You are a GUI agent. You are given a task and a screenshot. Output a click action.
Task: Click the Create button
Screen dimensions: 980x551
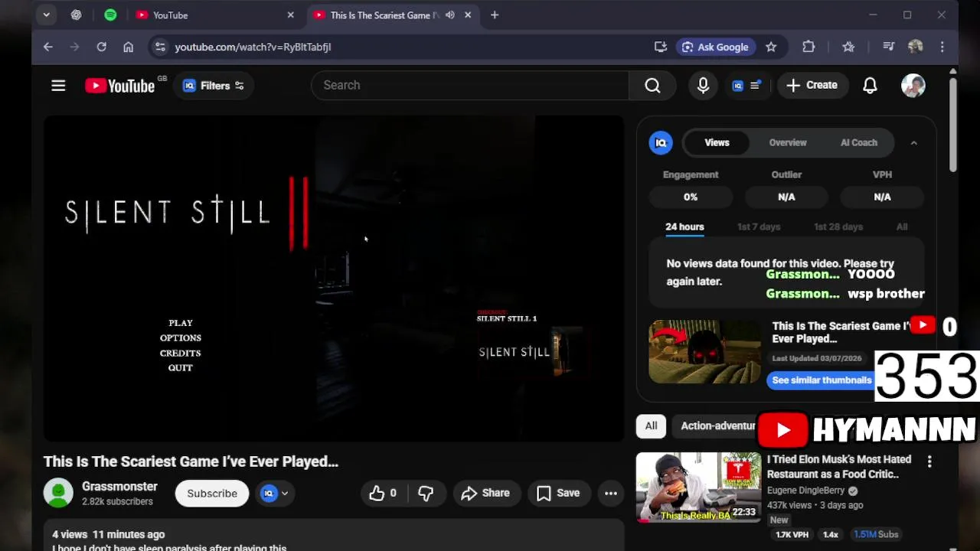[812, 85]
